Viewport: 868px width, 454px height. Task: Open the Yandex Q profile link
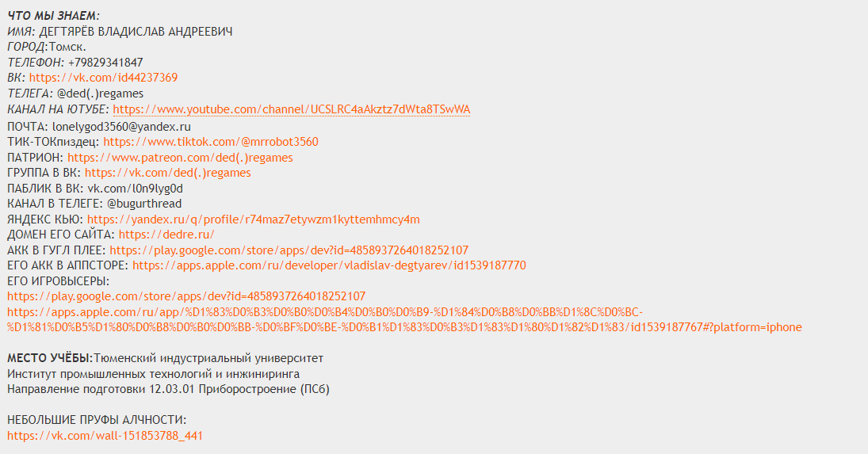coord(253,219)
